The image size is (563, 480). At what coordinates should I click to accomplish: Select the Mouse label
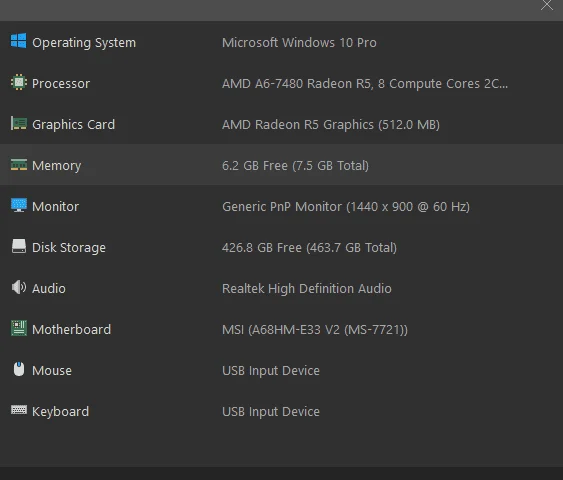point(52,371)
